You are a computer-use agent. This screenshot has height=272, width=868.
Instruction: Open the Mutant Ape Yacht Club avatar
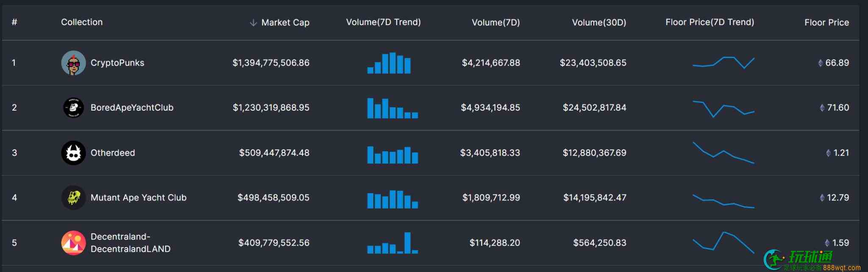point(73,197)
